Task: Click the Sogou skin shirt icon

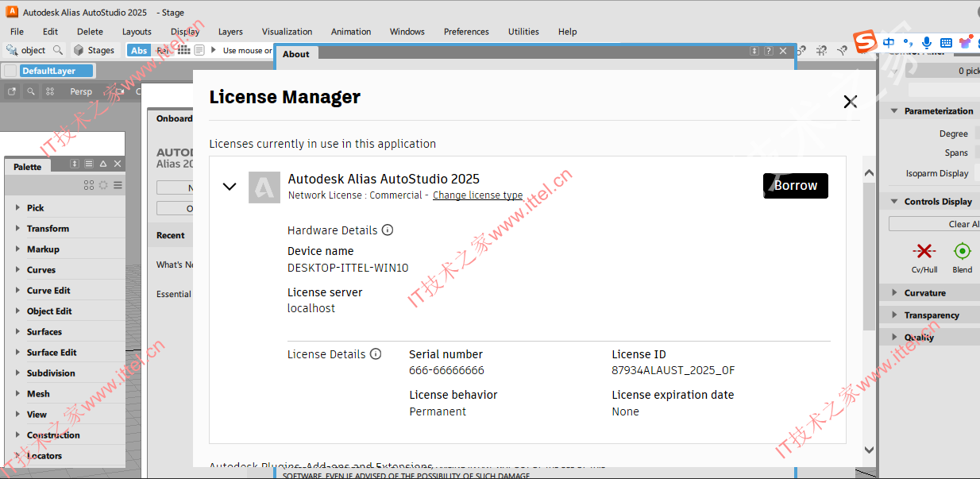Action: tap(966, 42)
